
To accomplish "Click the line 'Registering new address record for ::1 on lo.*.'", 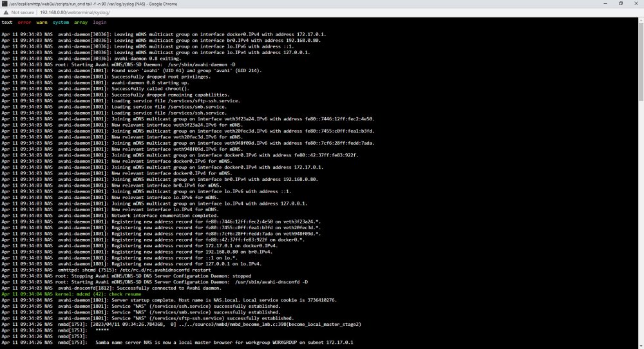I will click(120, 258).
